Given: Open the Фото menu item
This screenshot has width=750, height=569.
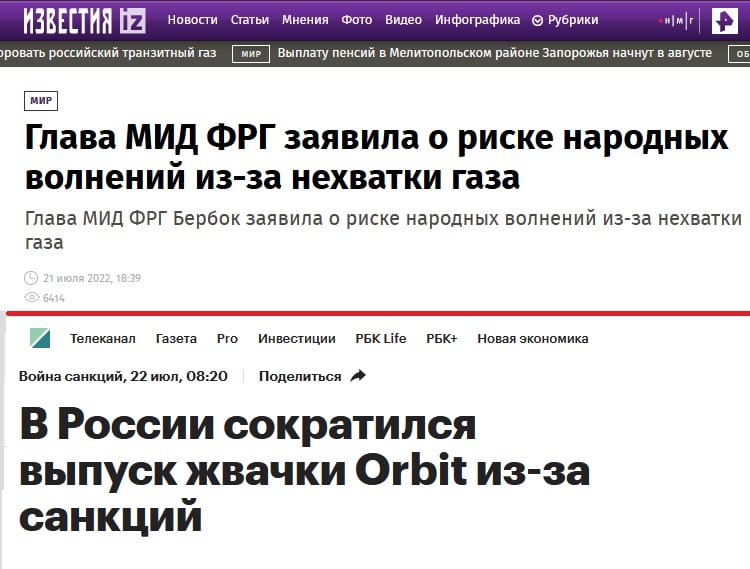Looking at the screenshot, I should point(356,20).
